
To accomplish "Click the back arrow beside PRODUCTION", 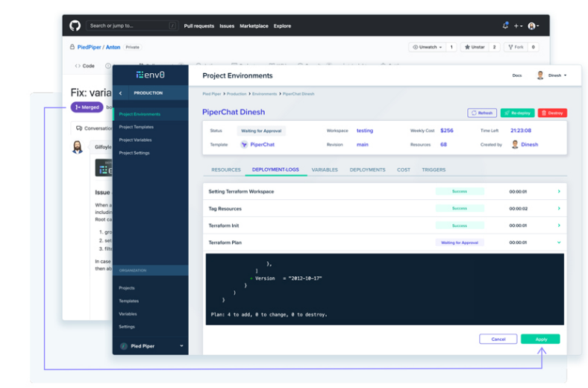I will pos(121,93).
